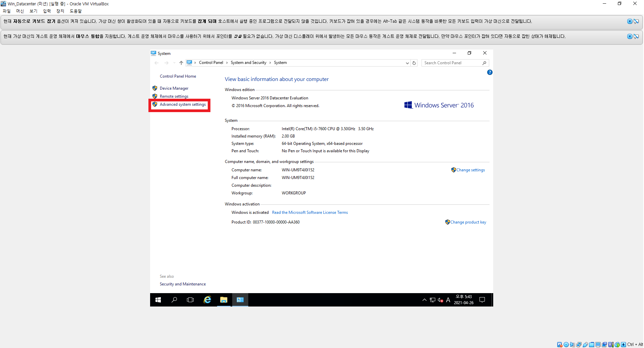Open Advanced system settings
The height and width of the screenshot is (348, 644).
click(183, 104)
